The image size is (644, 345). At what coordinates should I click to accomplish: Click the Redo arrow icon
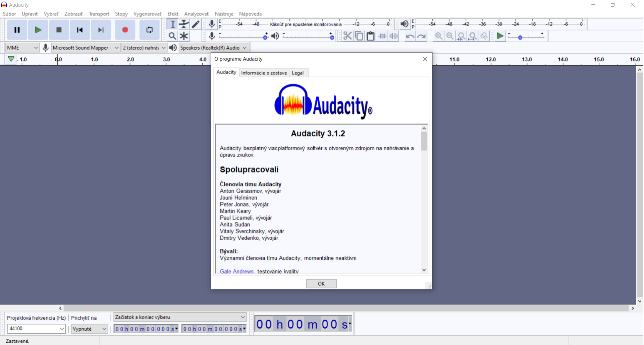pos(421,36)
